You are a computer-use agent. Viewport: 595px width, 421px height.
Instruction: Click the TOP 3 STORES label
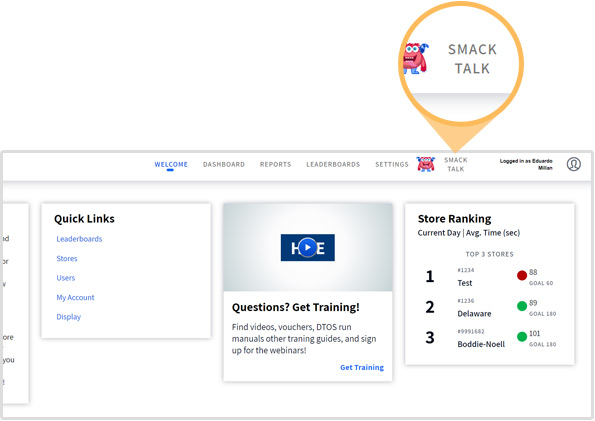(x=490, y=254)
